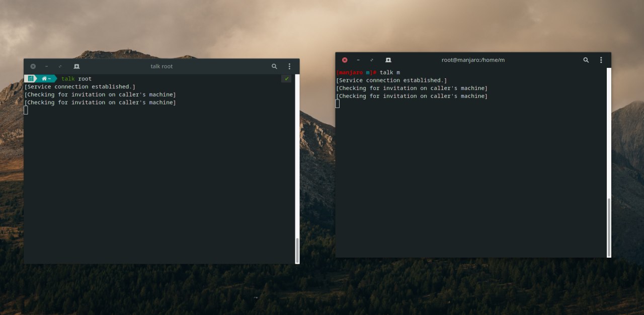This screenshot has width=644, height=315.
Task: Click the 'talk root' title bar text
Action: point(162,66)
